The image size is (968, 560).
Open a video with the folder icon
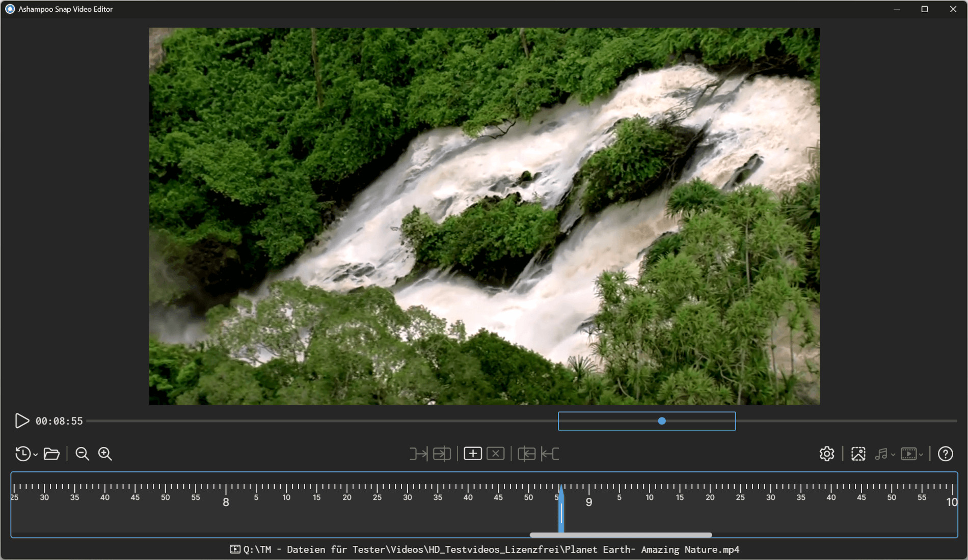[x=51, y=454]
